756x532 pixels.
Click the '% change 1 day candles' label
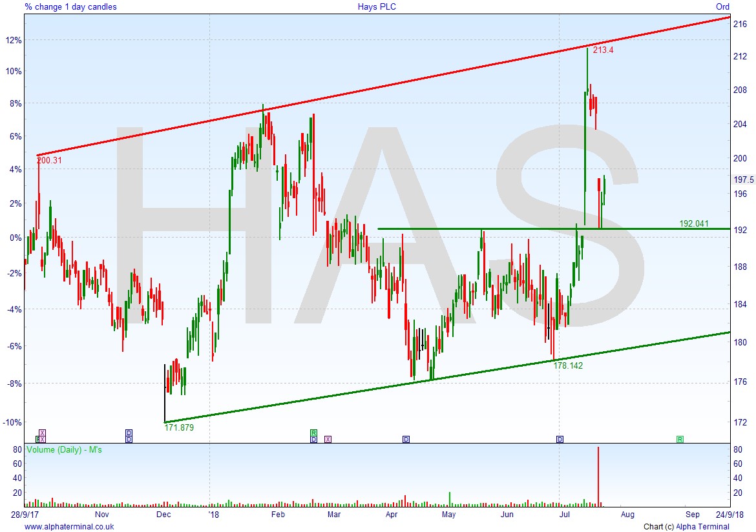click(71, 6)
